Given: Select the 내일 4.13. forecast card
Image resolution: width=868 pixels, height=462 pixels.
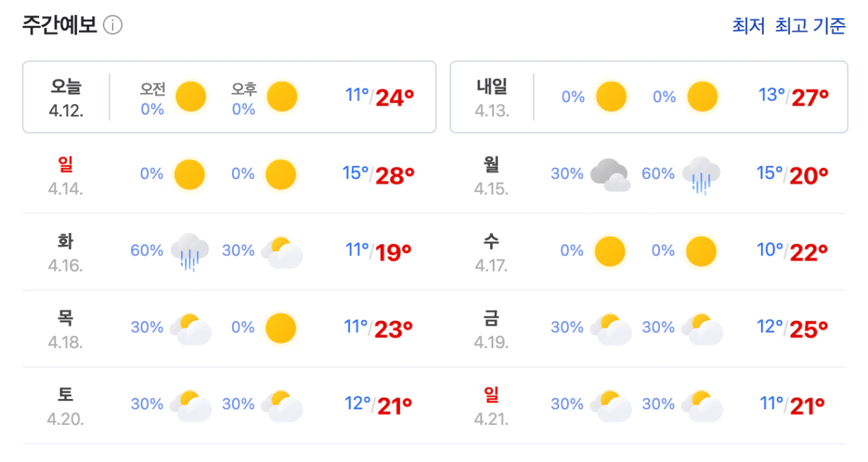Looking at the screenshot, I should click(x=648, y=97).
